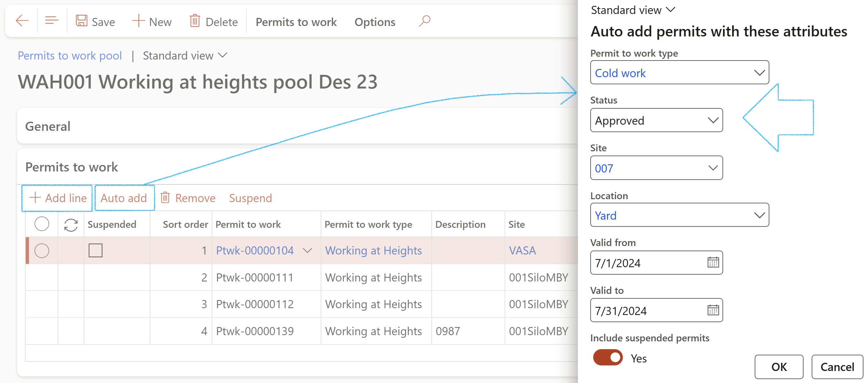Viewport: 868px width, 383px height.
Task: Collapse the General section header
Action: click(48, 126)
